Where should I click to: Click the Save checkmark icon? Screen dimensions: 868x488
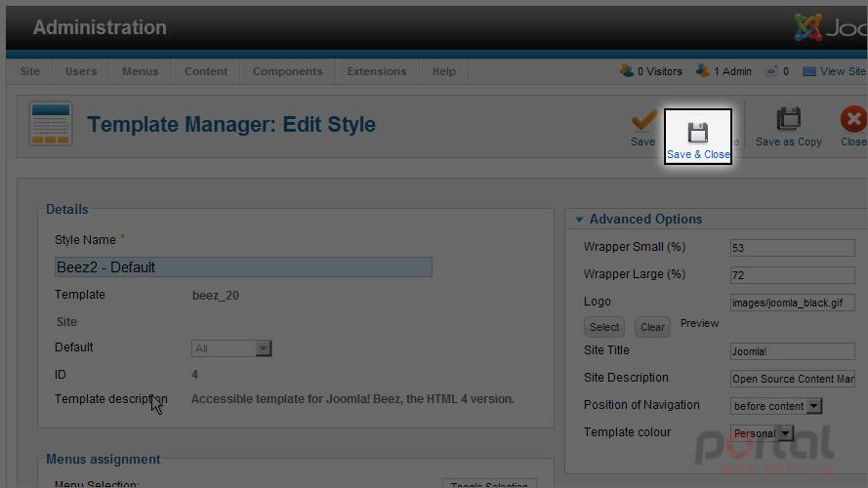point(643,121)
